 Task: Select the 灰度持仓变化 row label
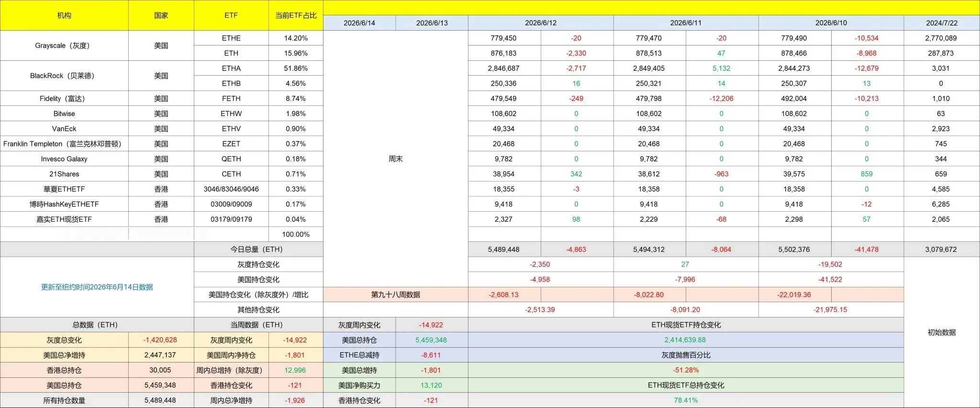tap(258, 264)
